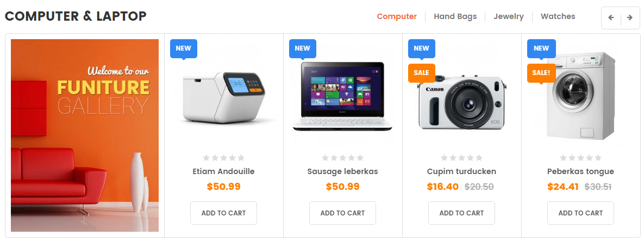Click orange SALE badge on Canon camera
The height and width of the screenshot is (241, 644).
click(x=421, y=73)
